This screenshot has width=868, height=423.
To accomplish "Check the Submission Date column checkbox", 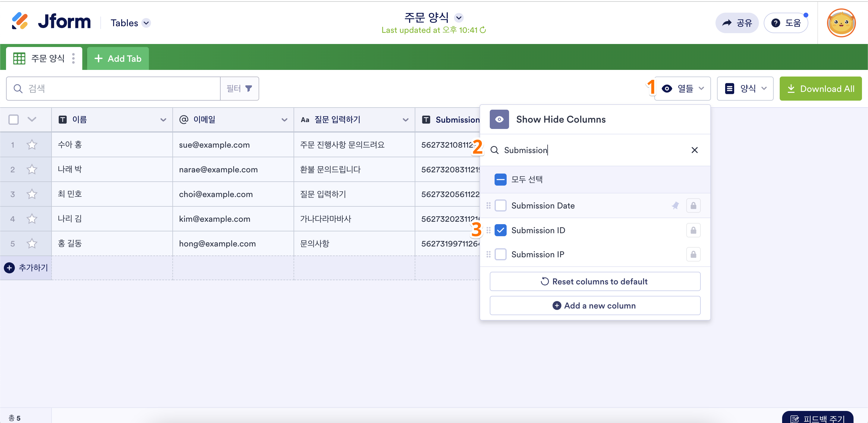I will point(500,205).
